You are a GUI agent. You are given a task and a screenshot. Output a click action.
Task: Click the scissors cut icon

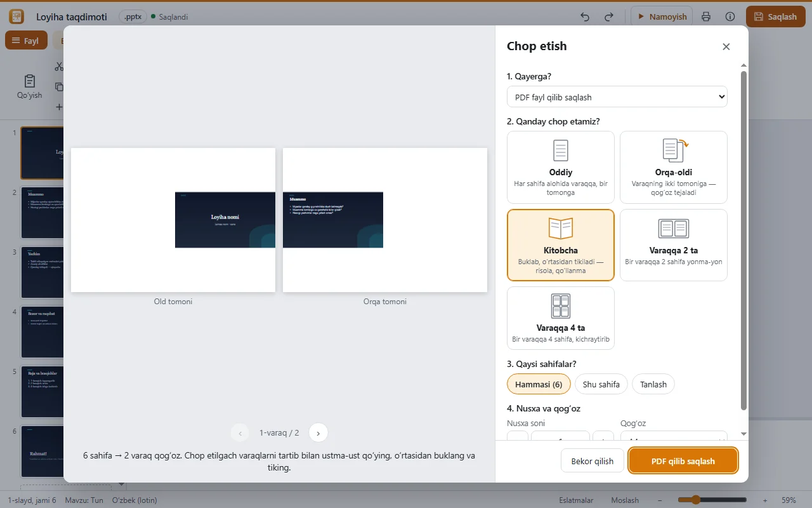(x=59, y=66)
